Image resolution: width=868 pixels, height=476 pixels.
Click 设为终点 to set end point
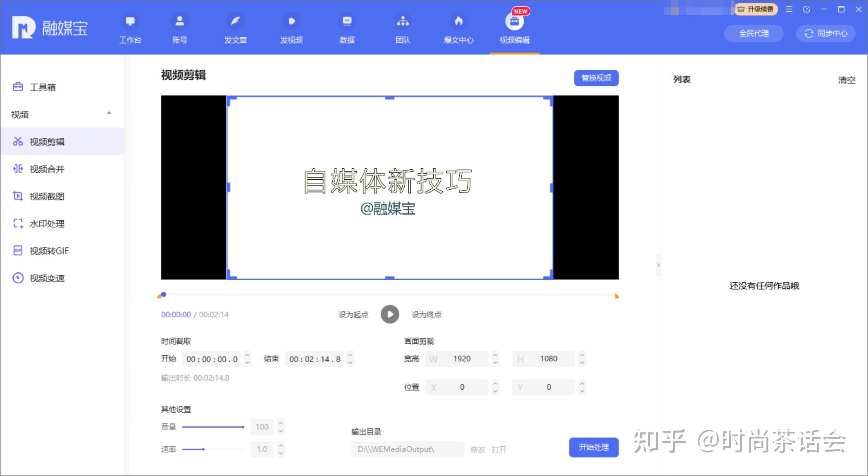[x=427, y=314]
